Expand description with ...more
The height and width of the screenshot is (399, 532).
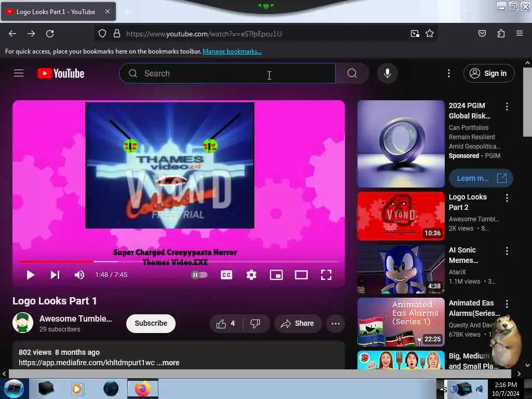pos(168,363)
